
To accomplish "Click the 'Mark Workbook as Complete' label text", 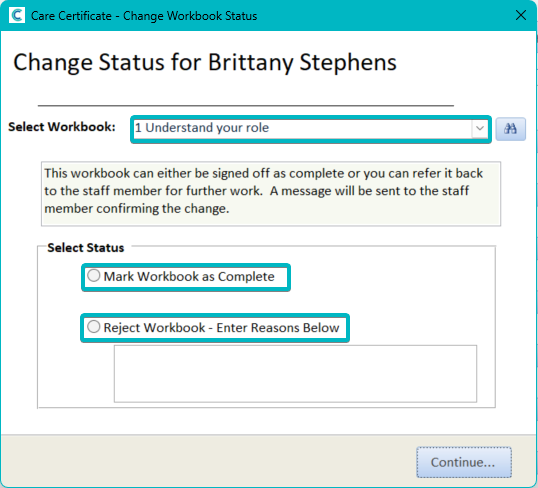I will pos(189,277).
